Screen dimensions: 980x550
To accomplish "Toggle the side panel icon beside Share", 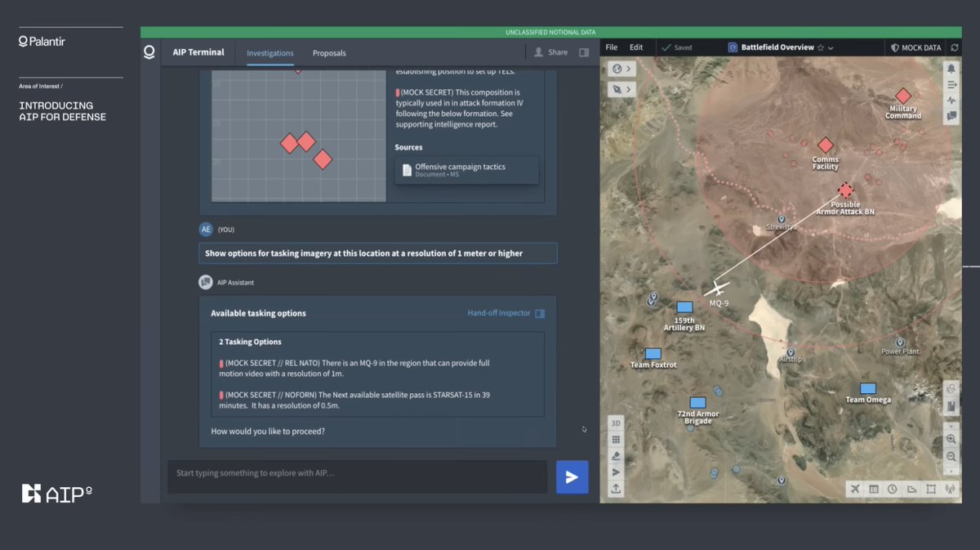I will pyautogui.click(x=584, y=52).
